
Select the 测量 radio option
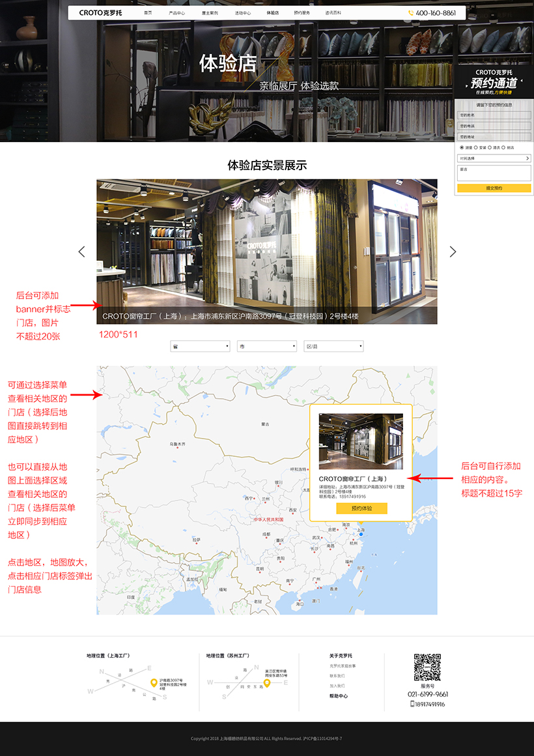coord(462,147)
